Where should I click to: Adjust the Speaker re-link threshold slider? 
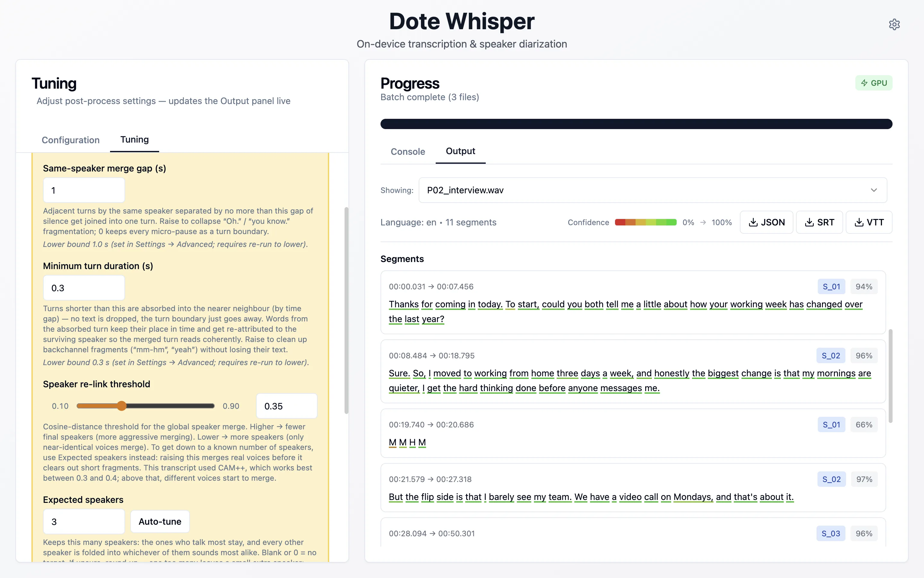145,406
